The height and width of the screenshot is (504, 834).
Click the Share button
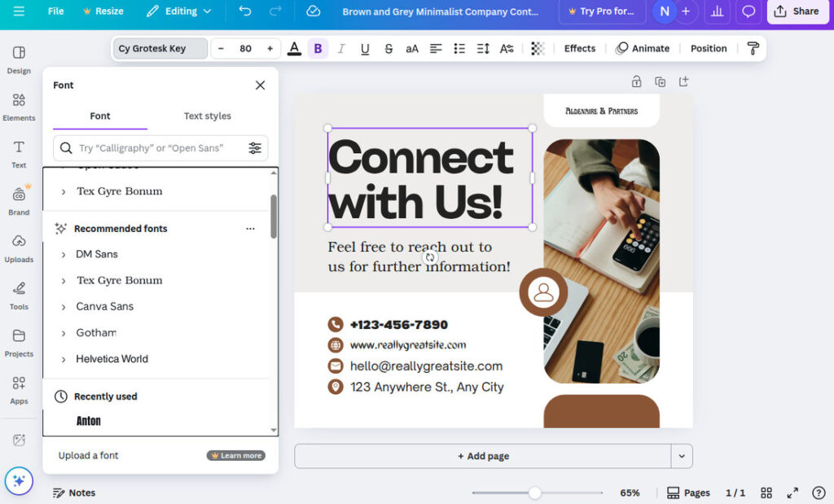coord(797,11)
